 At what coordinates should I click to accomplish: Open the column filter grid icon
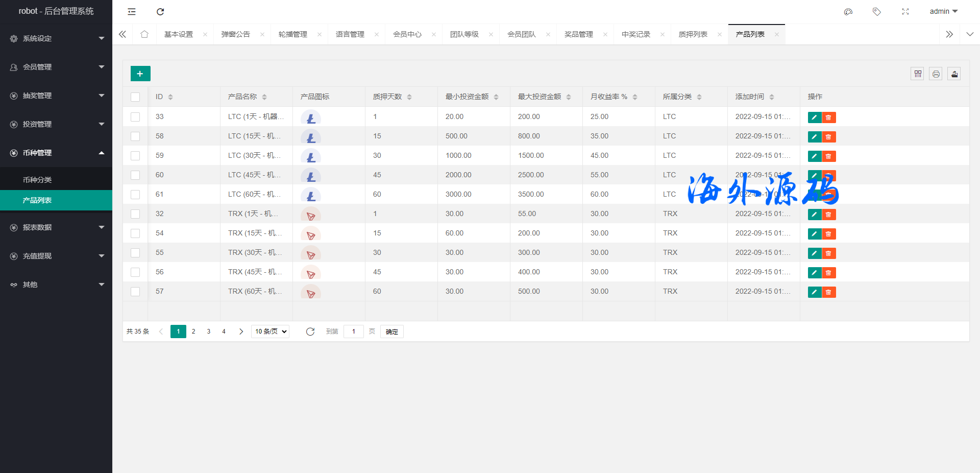917,74
